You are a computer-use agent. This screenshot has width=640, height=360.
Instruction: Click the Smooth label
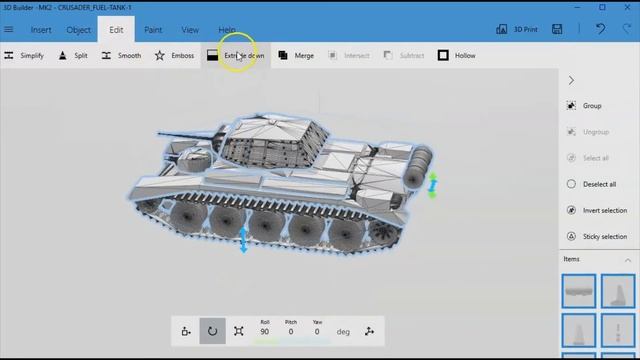coord(129,56)
